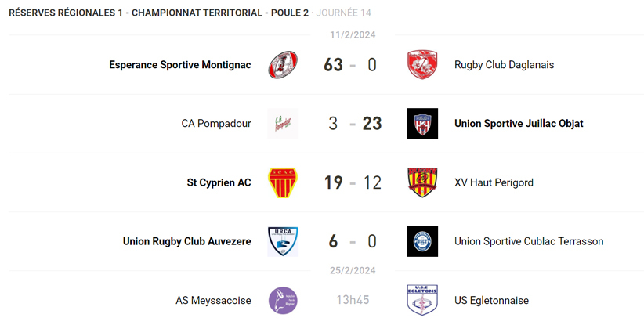Click the Réserves Régionales 1 championship heading
The image size is (644, 325).
158,13
